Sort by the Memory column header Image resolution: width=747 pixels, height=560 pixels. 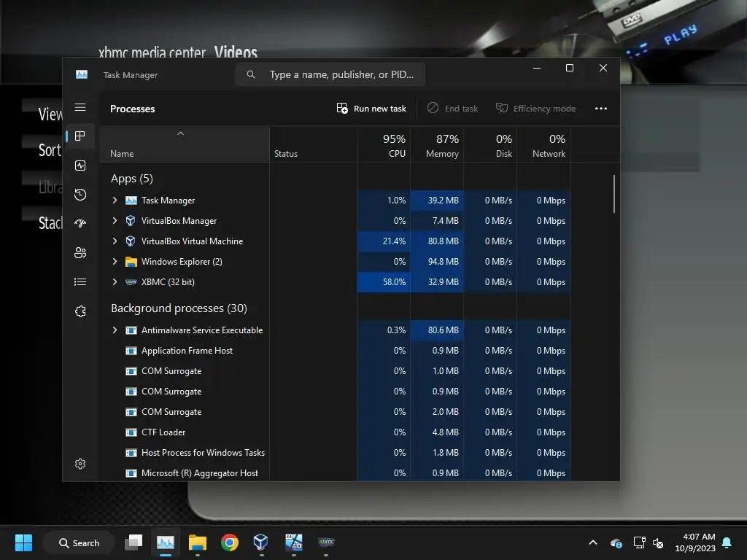tap(437, 145)
